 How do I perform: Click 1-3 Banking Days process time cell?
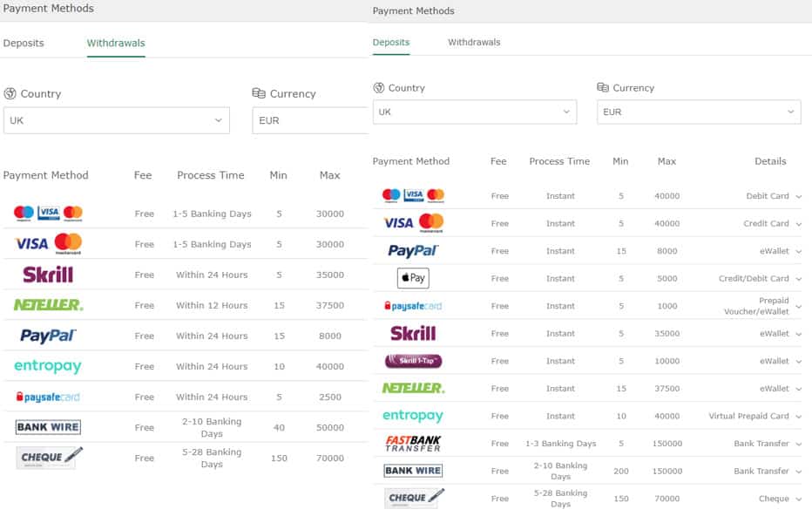coord(561,444)
